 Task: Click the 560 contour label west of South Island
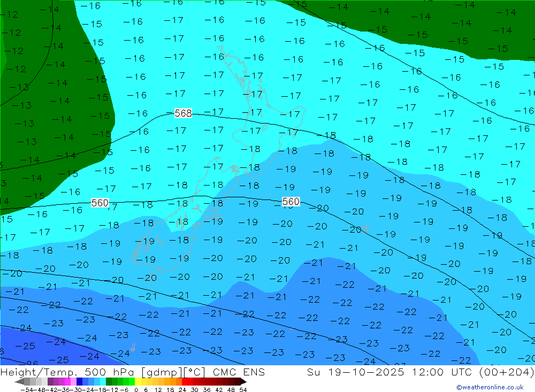[100, 203]
